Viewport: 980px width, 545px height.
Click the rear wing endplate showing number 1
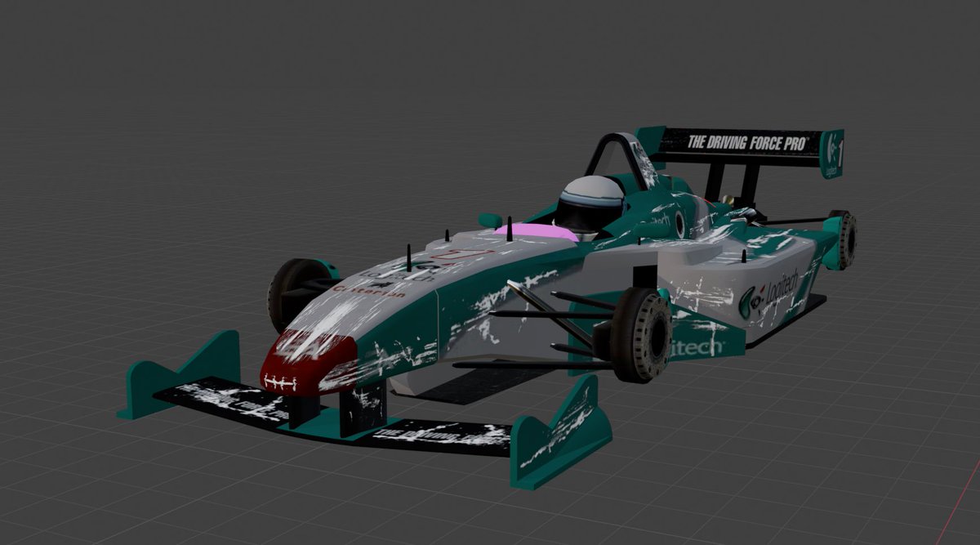(x=833, y=153)
